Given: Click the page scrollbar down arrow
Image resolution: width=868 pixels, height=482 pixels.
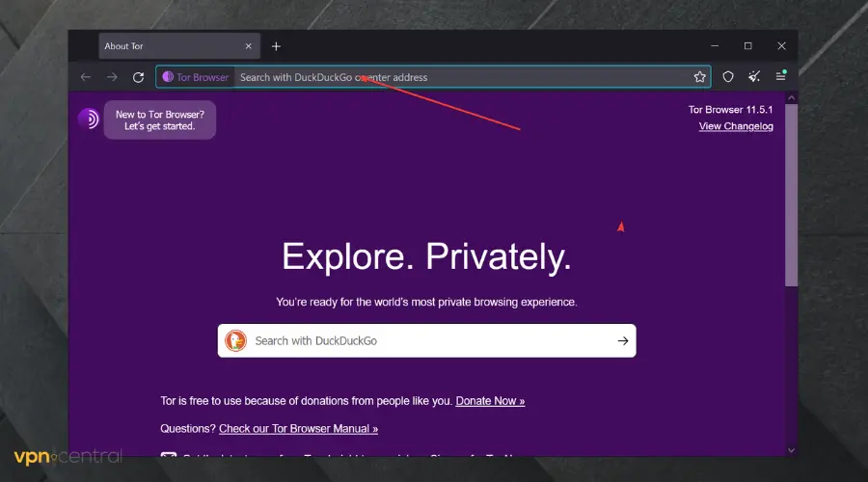Looking at the screenshot, I should [792, 450].
